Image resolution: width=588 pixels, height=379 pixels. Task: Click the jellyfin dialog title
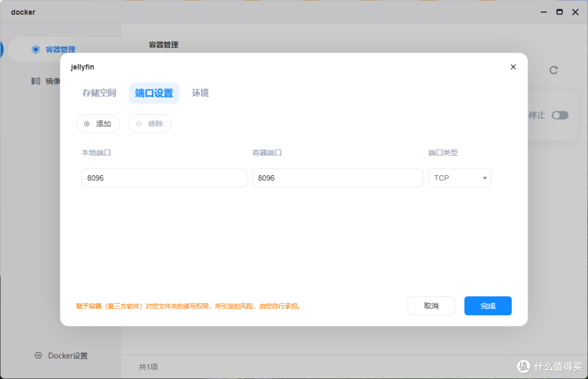83,67
